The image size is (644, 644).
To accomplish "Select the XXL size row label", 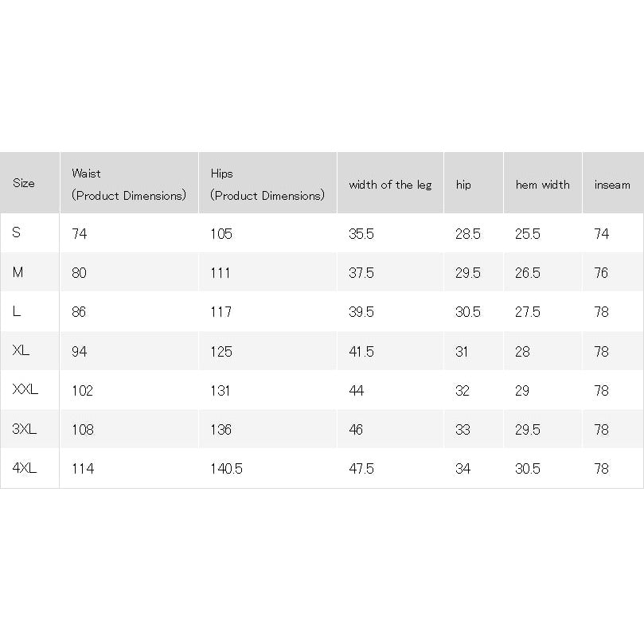I will 25,389.
